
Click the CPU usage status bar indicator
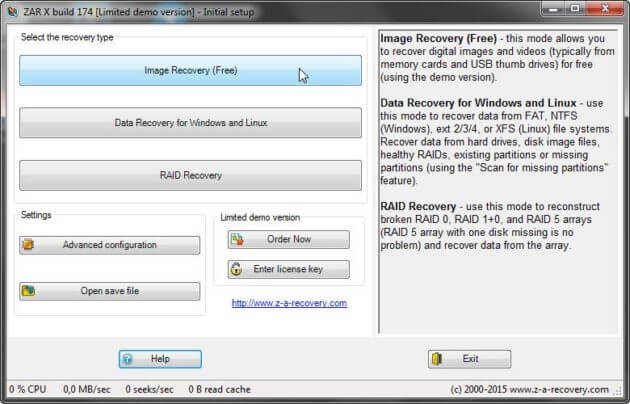(28, 389)
